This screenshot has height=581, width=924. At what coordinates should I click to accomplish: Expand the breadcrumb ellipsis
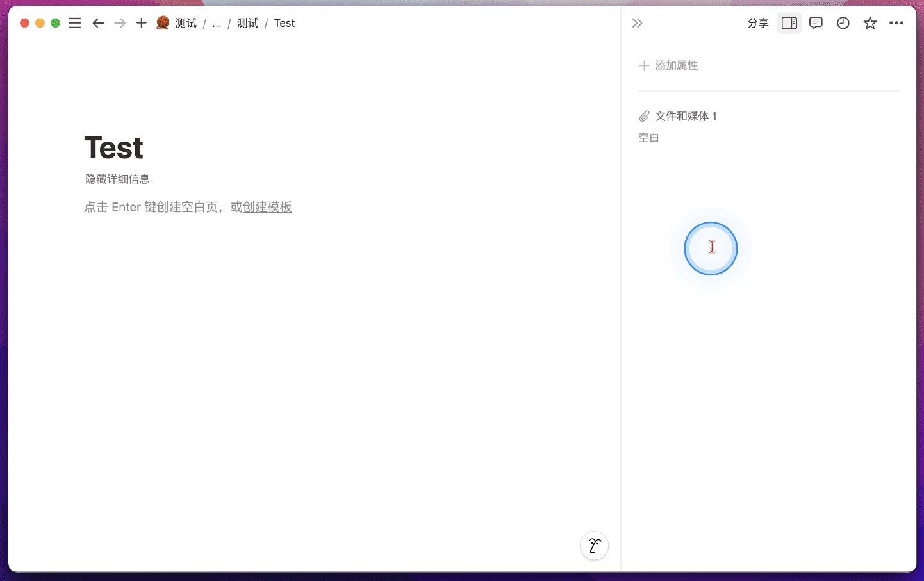click(217, 23)
